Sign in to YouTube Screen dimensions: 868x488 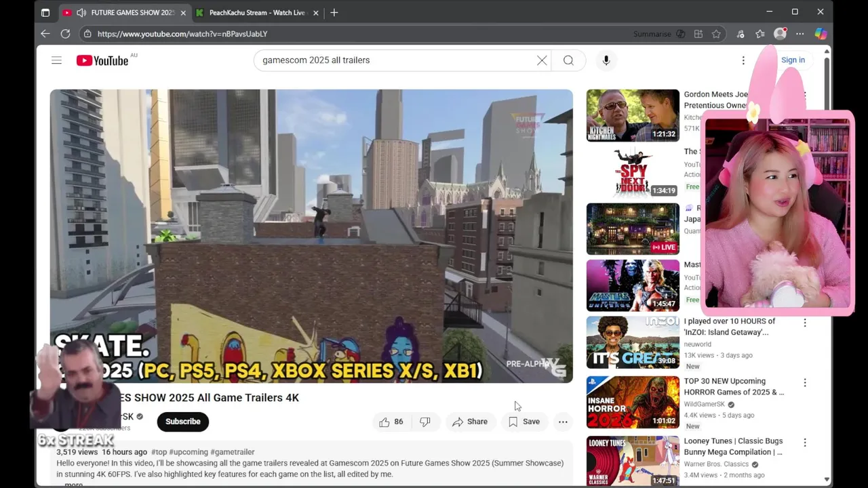coord(793,60)
